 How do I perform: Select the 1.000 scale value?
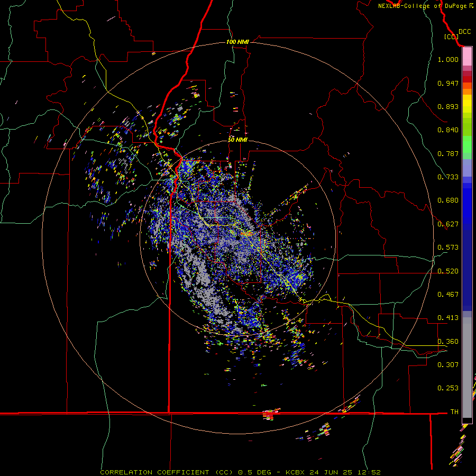pos(448,59)
